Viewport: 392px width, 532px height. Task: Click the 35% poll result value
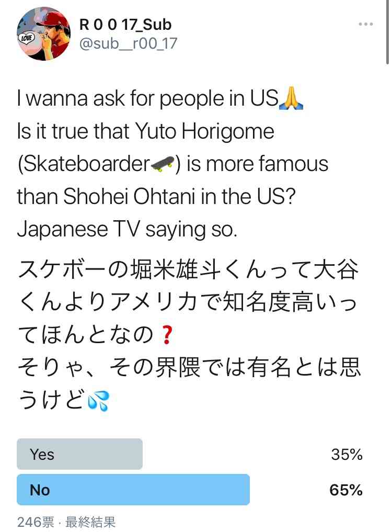(347, 454)
